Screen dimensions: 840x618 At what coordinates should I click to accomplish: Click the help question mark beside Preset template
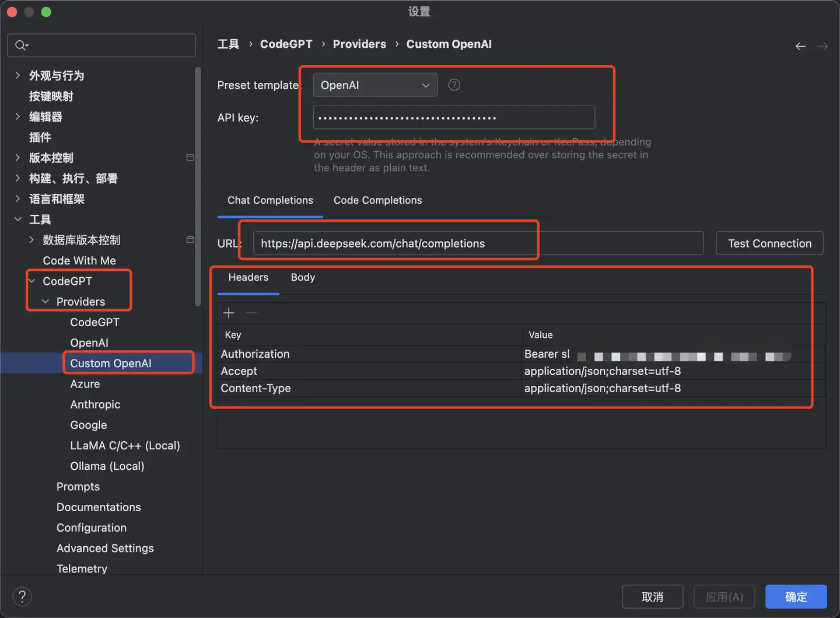(454, 85)
